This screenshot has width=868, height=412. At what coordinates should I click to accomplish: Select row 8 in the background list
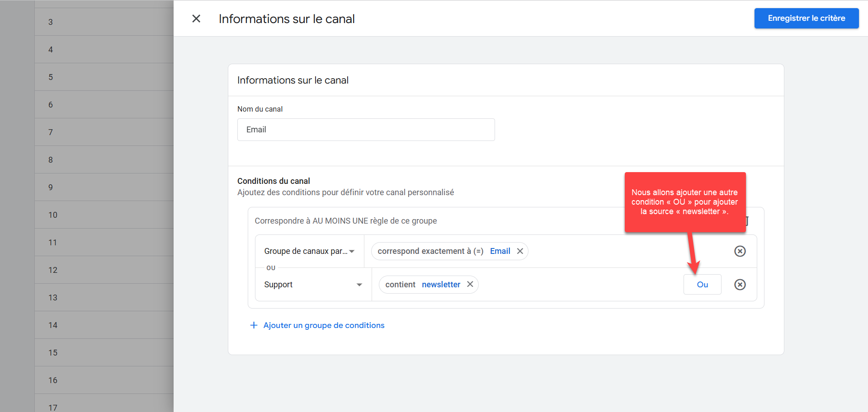(104, 160)
